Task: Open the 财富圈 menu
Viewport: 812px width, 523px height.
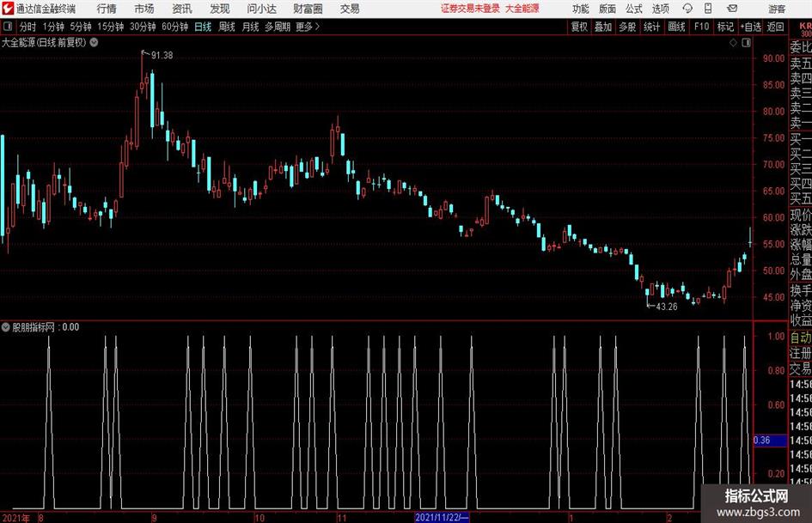Action: [308, 9]
